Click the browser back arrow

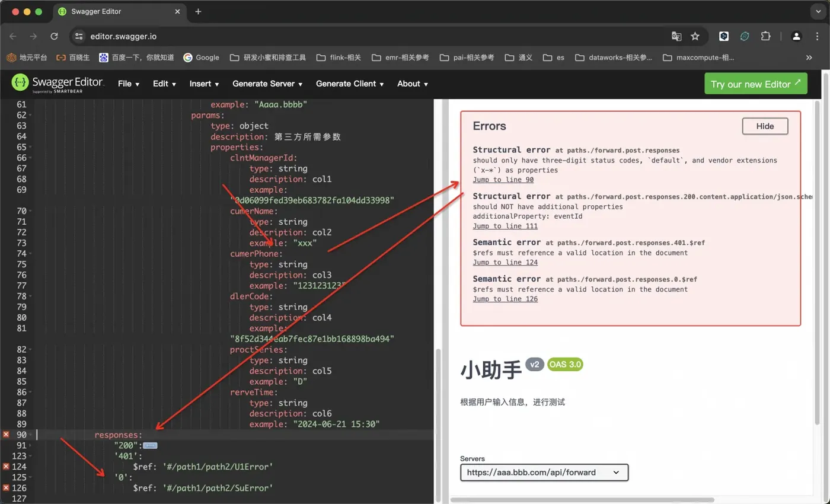pos(13,36)
